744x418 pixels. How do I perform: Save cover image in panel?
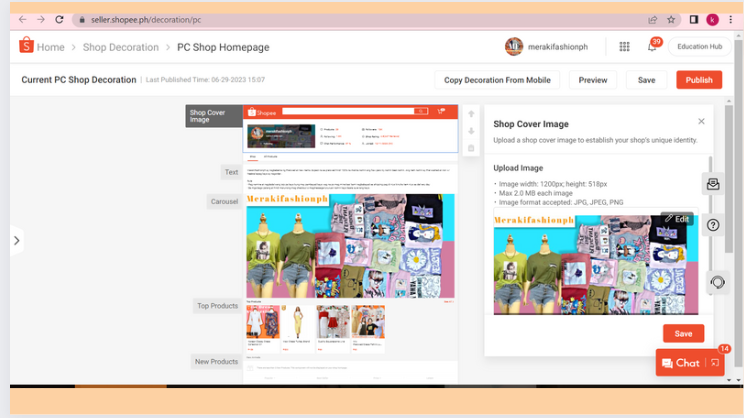coord(683,334)
